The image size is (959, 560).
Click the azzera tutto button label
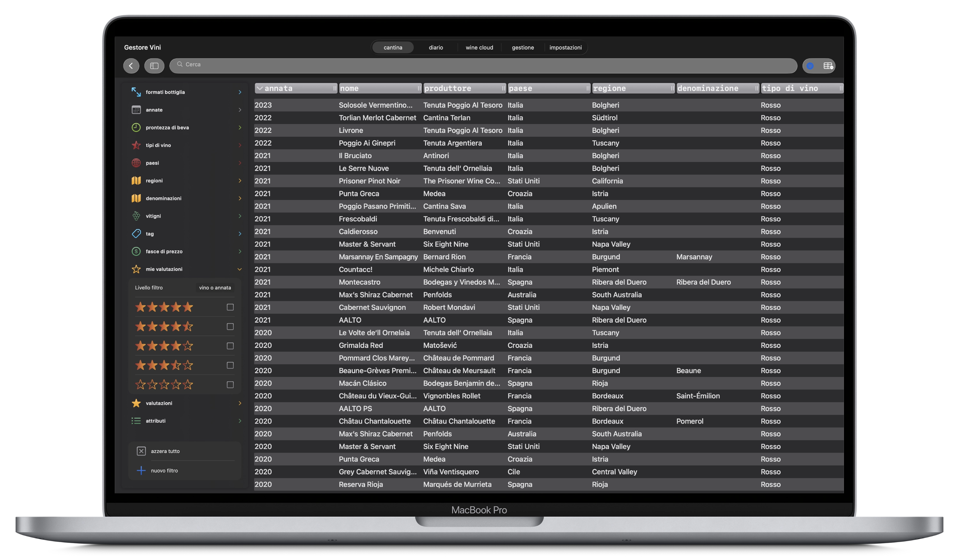165,451
